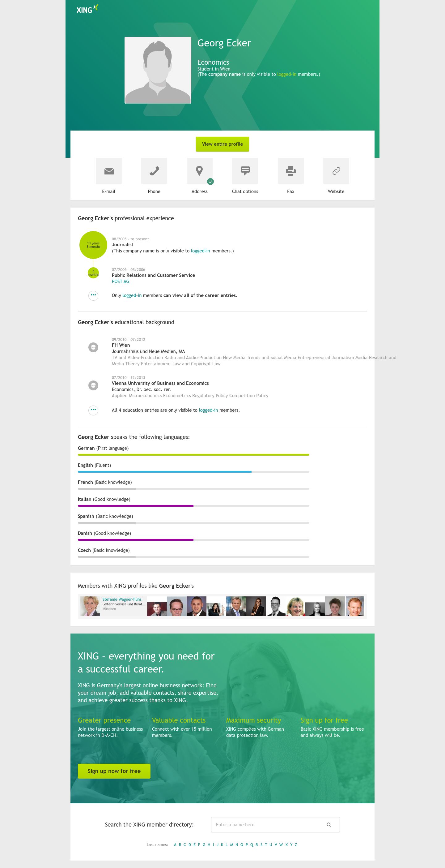
Task: Open the Website link icon
Action: (336, 171)
